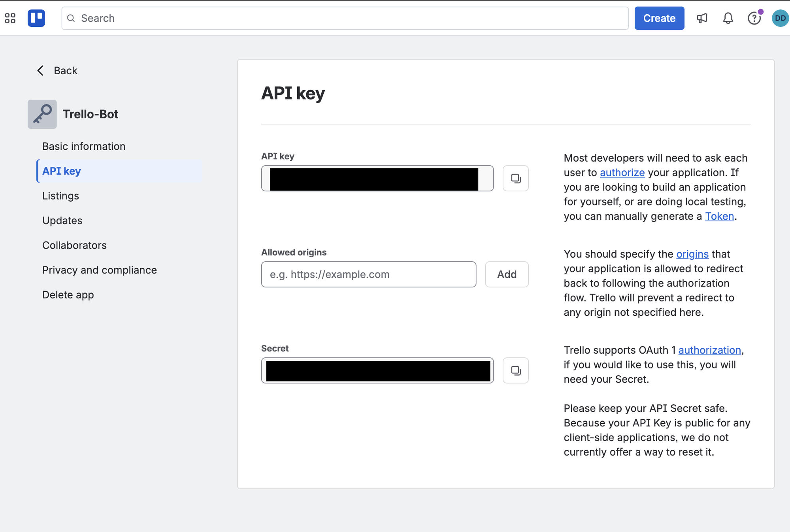790x532 pixels.
Task: Click the API key page heading
Action: coord(293,93)
